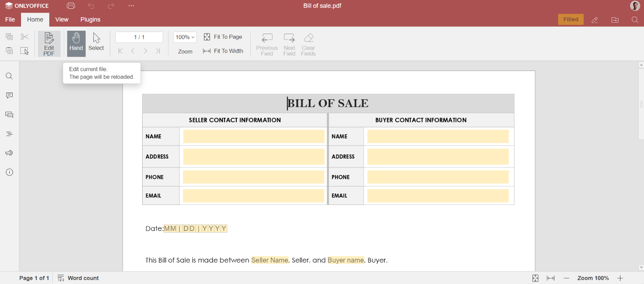This screenshot has height=284, width=644.
Task: Open the Comments panel in left sidebar
Action: click(9, 96)
